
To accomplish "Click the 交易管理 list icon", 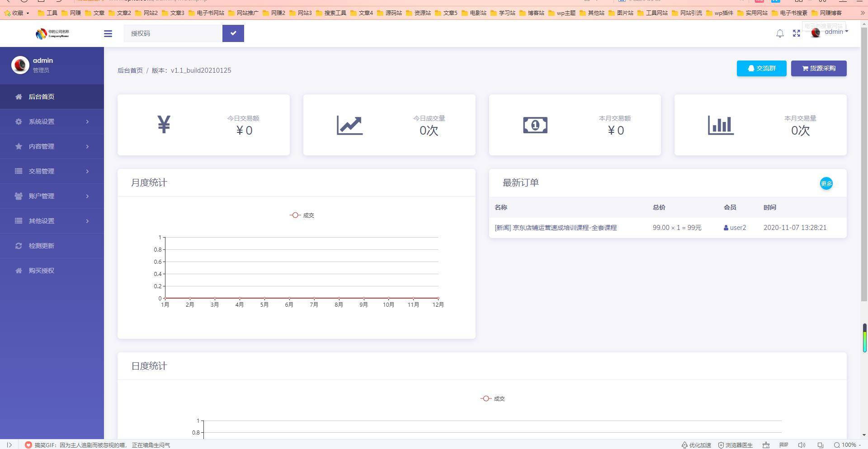I will click(x=19, y=171).
